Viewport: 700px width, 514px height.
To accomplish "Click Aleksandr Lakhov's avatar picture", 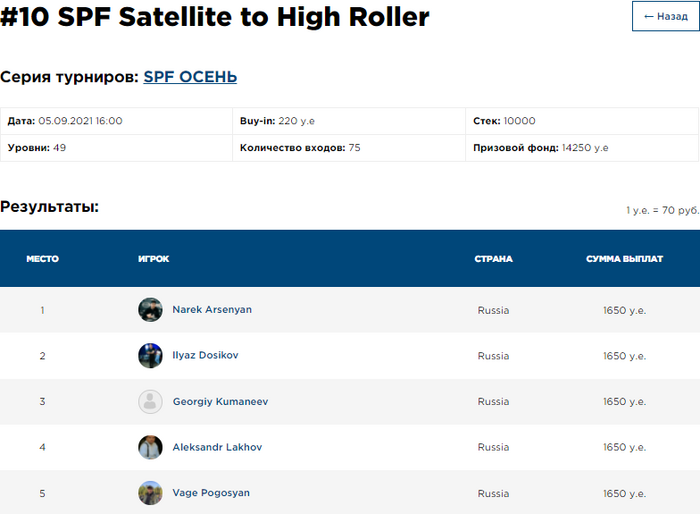I will [150, 448].
